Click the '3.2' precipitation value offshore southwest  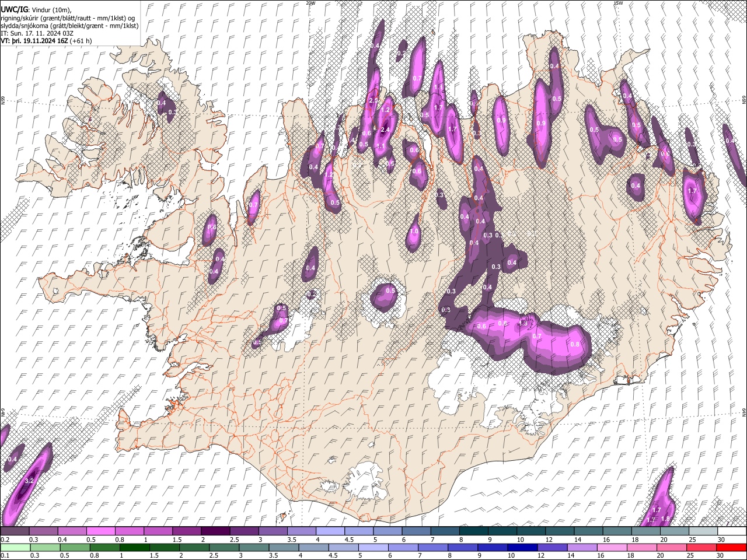pos(29,481)
